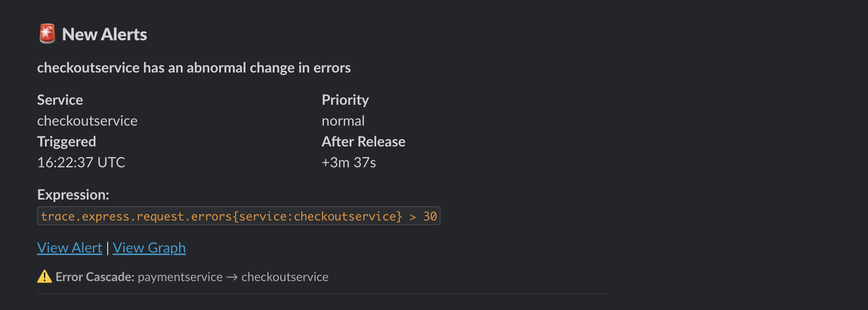Click the Triggered timestamp 16:22:37 UTC
The image size is (868, 310).
81,162
